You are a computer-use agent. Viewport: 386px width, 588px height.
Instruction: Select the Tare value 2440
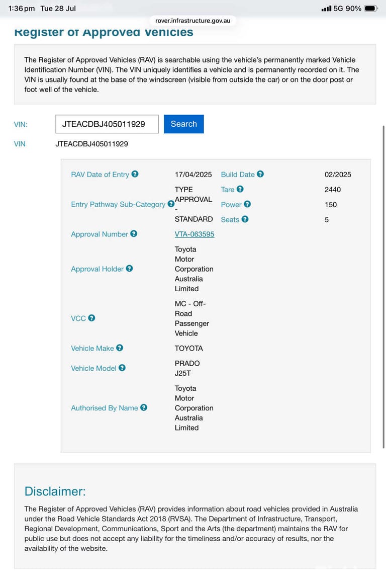pyautogui.click(x=333, y=189)
